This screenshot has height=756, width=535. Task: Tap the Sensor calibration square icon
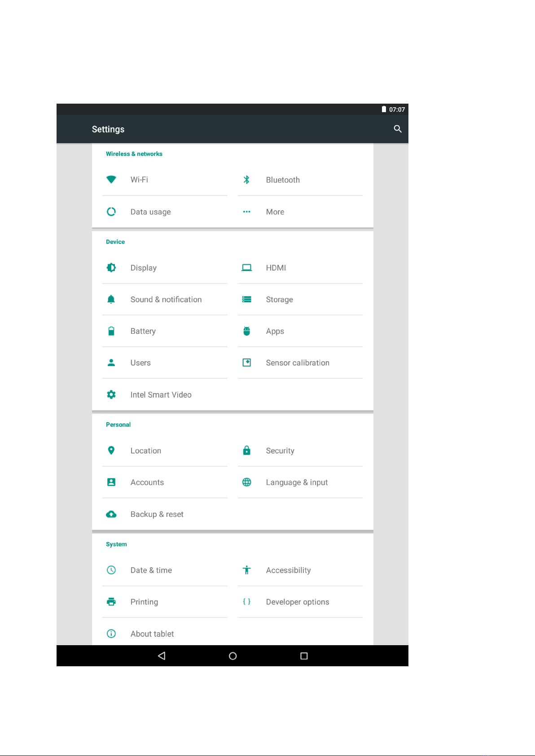pyautogui.click(x=246, y=363)
